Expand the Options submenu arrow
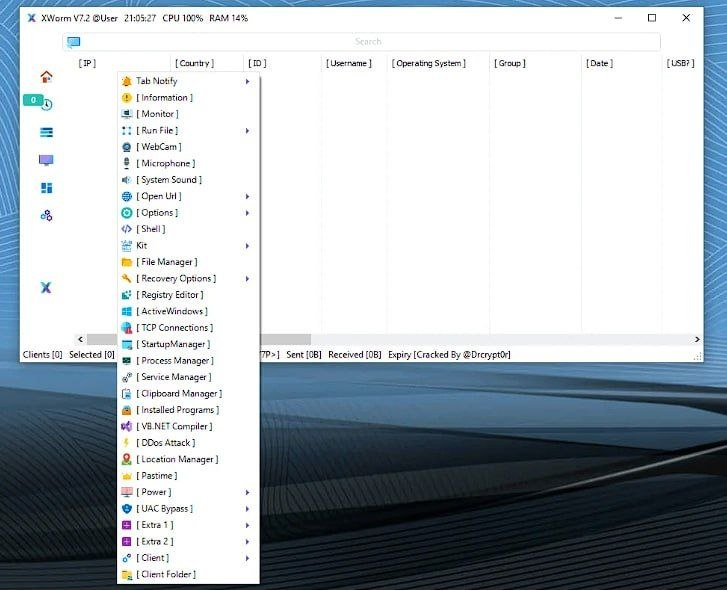 coord(248,213)
